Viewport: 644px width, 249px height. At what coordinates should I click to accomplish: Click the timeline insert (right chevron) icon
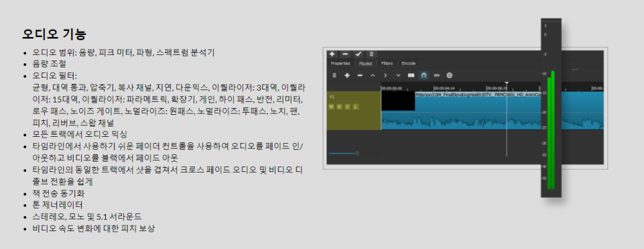385,76
